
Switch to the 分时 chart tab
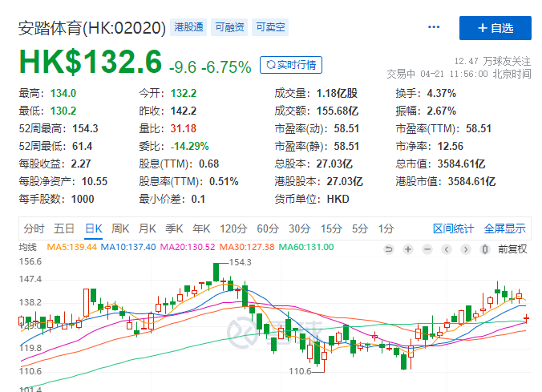click(x=34, y=228)
